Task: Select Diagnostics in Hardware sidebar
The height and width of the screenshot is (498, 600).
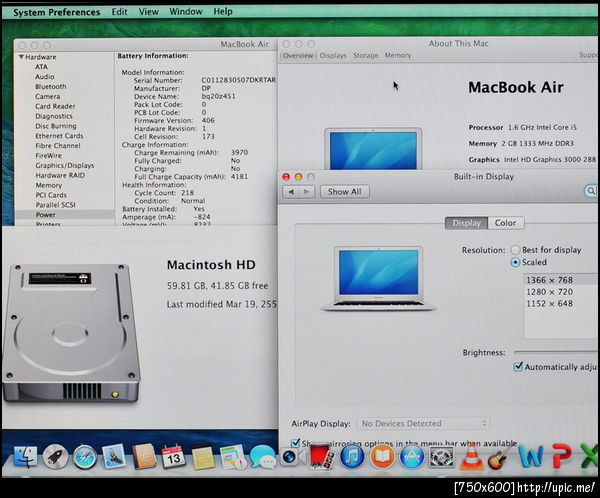Action: (54, 116)
